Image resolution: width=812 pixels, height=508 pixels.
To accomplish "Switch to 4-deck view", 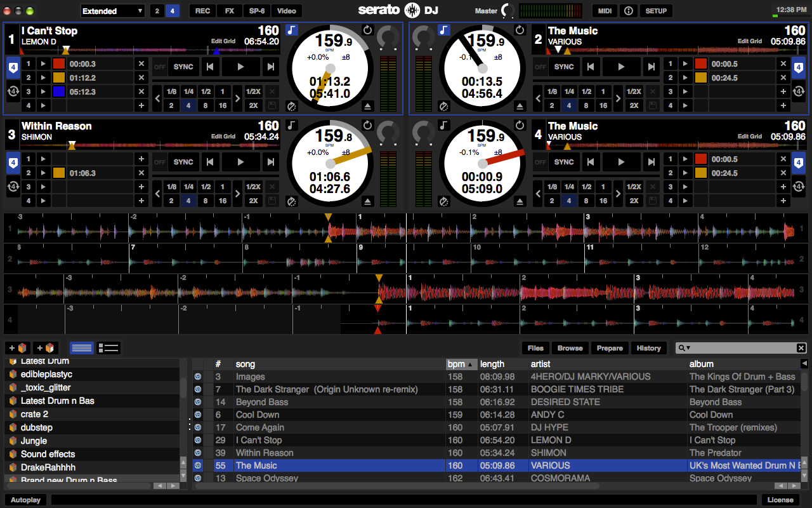I will [172, 11].
